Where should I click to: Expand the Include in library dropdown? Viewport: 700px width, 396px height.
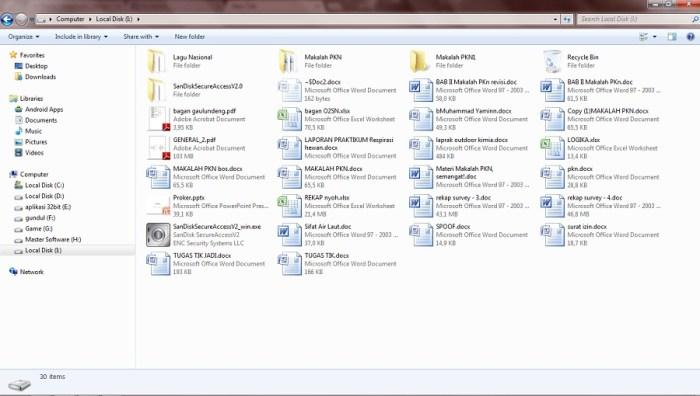point(81,37)
